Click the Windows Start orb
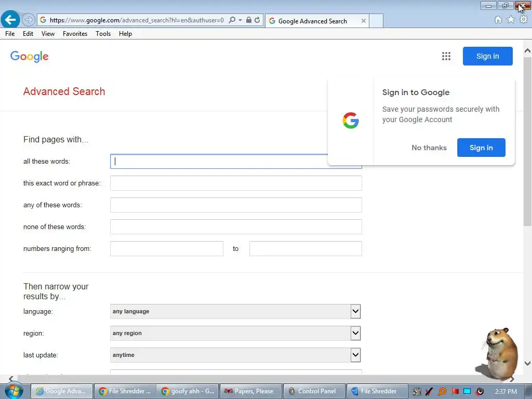The height and width of the screenshot is (399, 532). [x=14, y=391]
